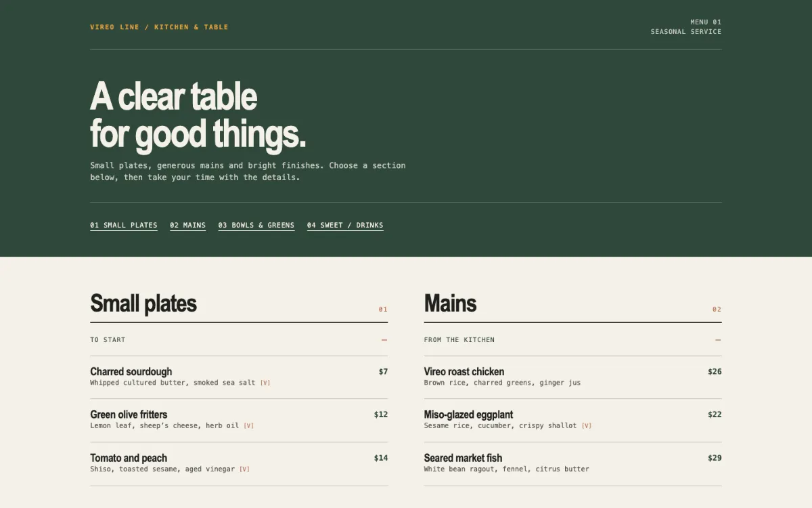This screenshot has width=812, height=508.
Task: Click the 01 number beside Small plates
Action: (x=383, y=310)
